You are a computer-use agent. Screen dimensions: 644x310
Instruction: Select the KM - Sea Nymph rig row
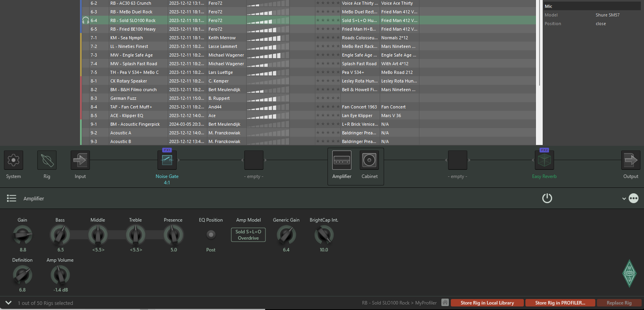[x=308, y=38]
